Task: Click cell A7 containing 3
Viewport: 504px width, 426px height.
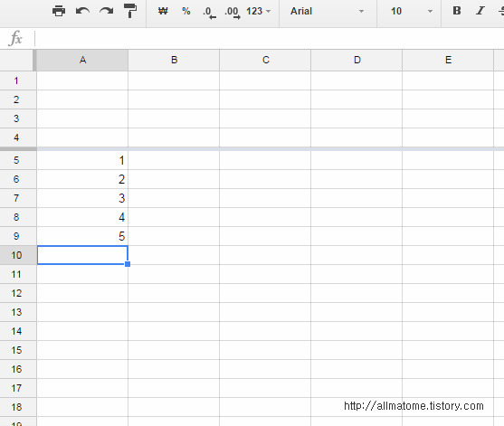Action: coord(82,198)
